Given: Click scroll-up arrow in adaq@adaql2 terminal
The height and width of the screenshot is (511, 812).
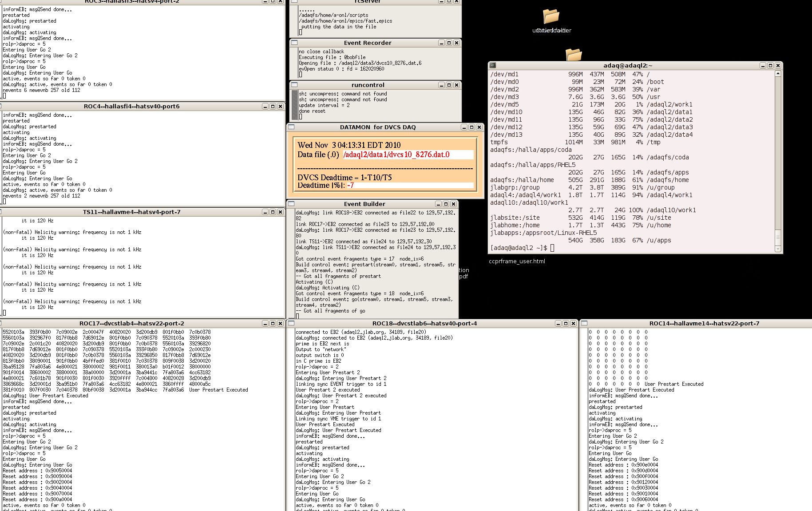Looking at the screenshot, I should click(x=778, y=74).
